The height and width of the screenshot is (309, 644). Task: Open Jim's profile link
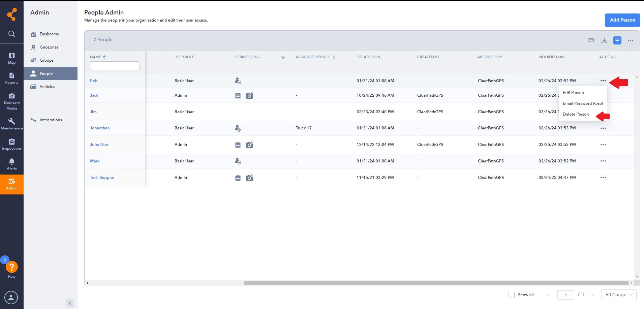[x=93, y=112]
